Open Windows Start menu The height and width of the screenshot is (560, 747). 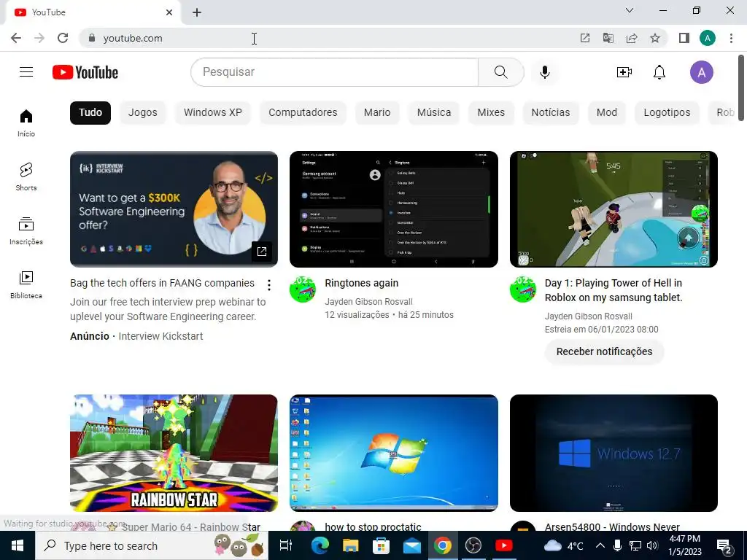pyautogui.click(x=18, y=545)
